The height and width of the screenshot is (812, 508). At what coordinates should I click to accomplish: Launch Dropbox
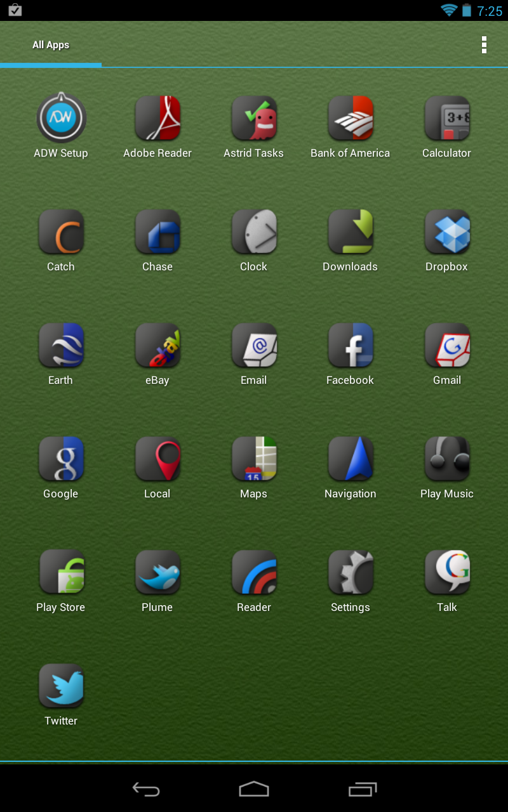(x=447, y=232)
